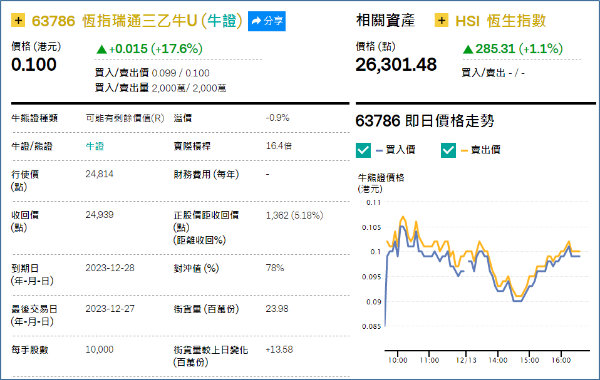
Task: Click the plus icon beside HSI 恆生指數
Action: [441, 20]
